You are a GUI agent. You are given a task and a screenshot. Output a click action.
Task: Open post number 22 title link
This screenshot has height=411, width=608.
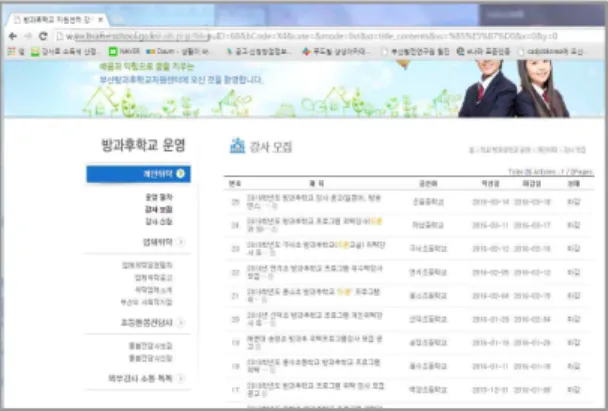click(x=314, y=272)
